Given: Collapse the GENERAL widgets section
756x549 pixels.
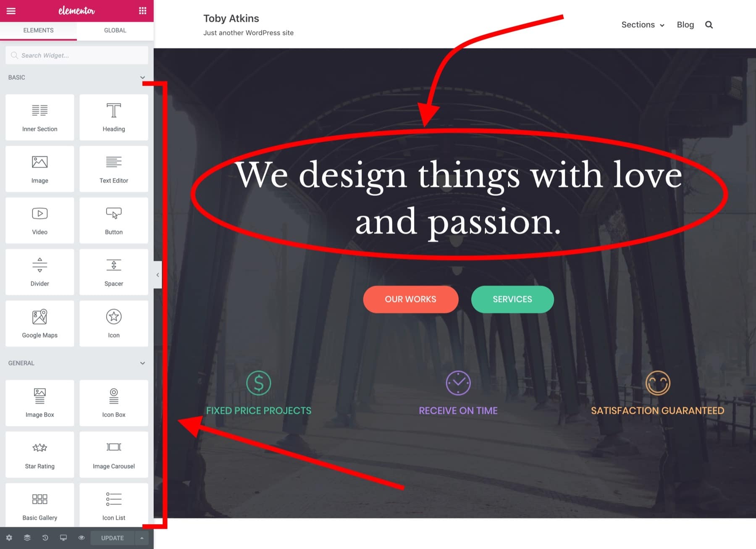Looking at the screenshot, I should tap(143, 363).
